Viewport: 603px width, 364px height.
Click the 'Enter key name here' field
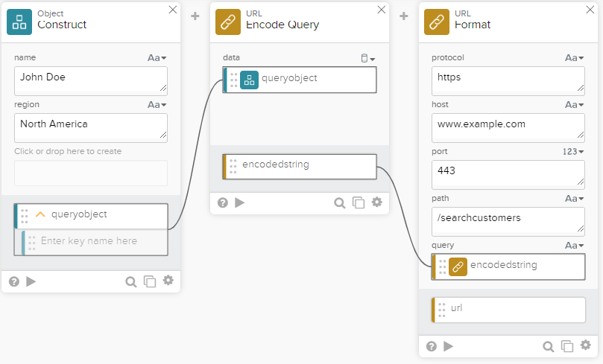pos(95,241)
